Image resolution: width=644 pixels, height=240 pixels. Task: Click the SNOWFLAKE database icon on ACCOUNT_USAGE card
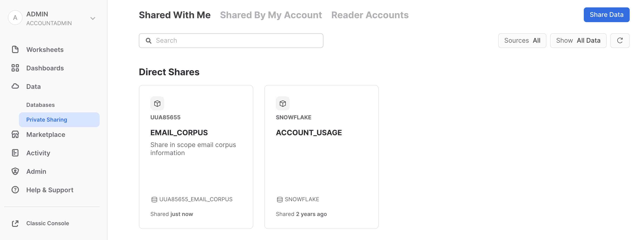pos(279,199)
